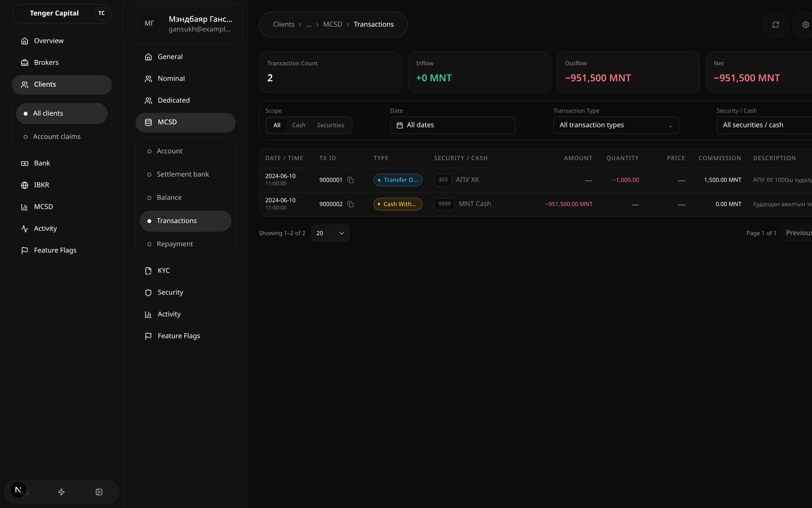Select Transactions in MCSD submenu
This screenshot has width=812, height=508.
pos(186,221)
